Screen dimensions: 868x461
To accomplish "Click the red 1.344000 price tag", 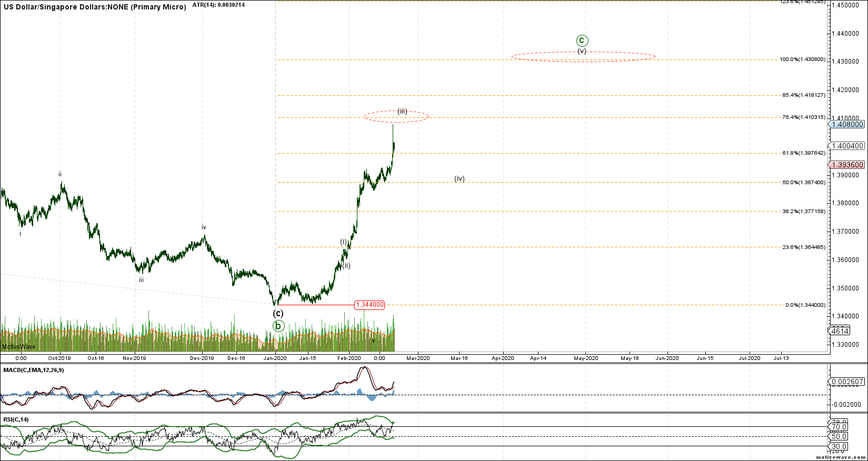I will click(x=370, y=305).
